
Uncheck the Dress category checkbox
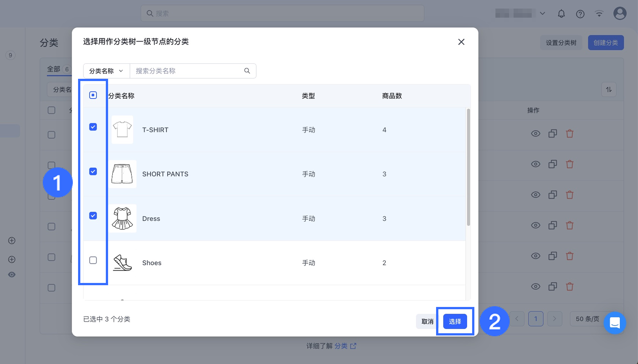click(x=93, y=216)
